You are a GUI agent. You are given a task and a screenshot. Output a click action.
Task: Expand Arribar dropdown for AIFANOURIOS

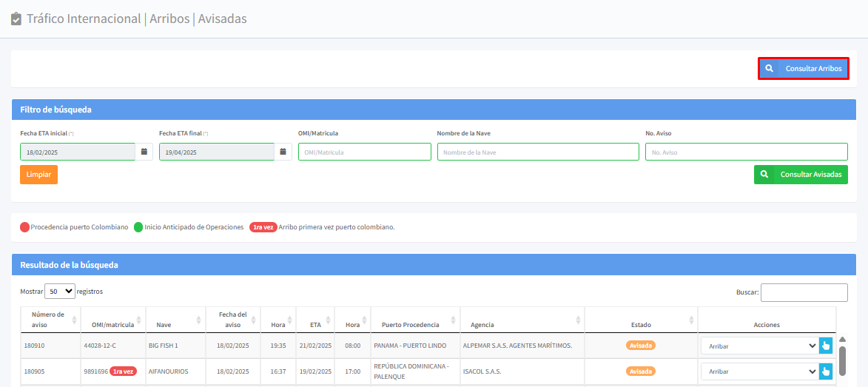click(758, 371)
